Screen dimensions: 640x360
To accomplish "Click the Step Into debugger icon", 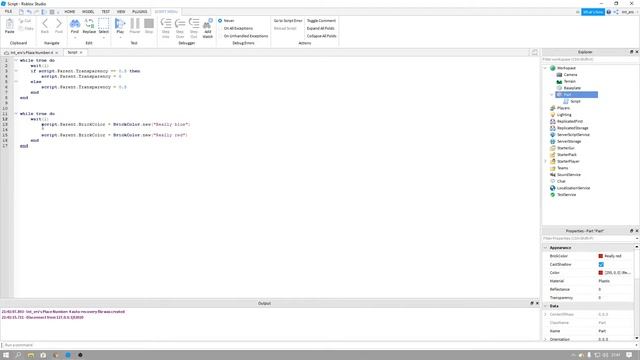I will (x=166, y=23).
